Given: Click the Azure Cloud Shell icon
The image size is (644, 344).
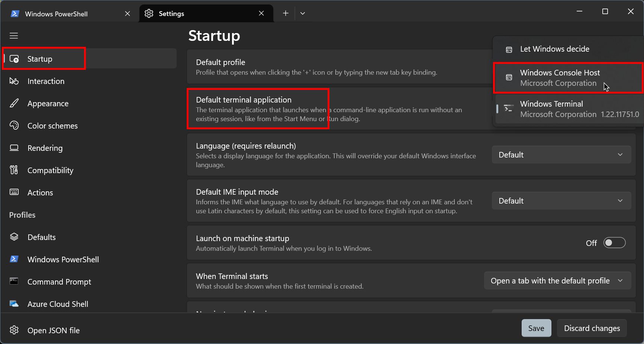Looking at the screenshot, I should point(14,304).
